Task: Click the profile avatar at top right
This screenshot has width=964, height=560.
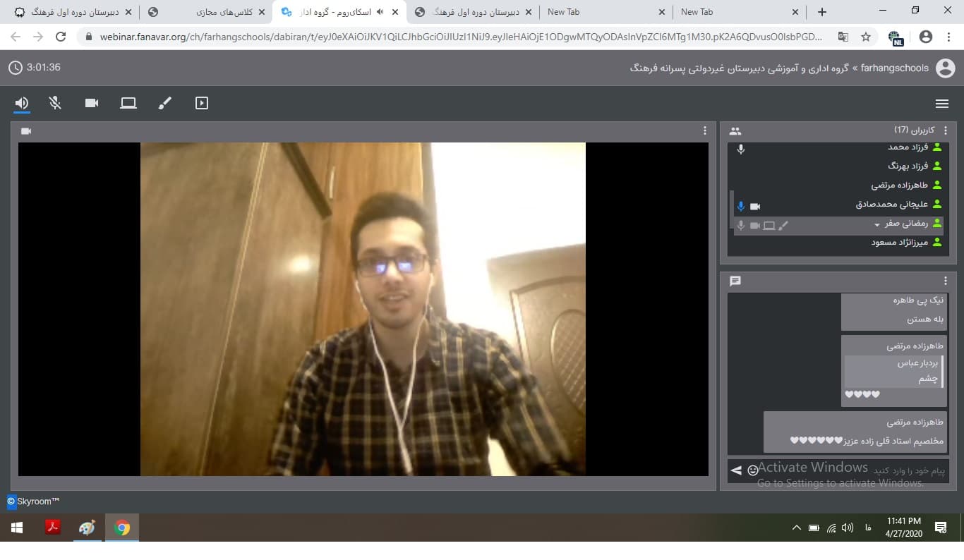Action: coord(945,68)
